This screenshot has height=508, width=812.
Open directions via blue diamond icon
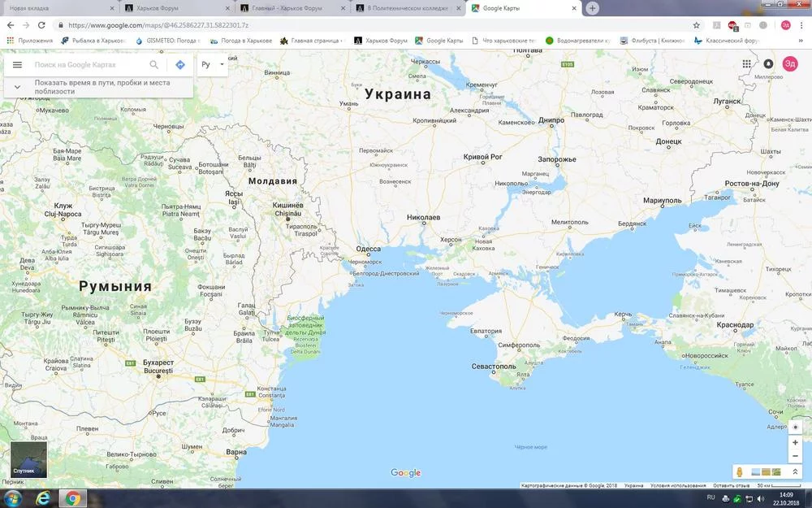pyautogui.click(x=180, y=65)
